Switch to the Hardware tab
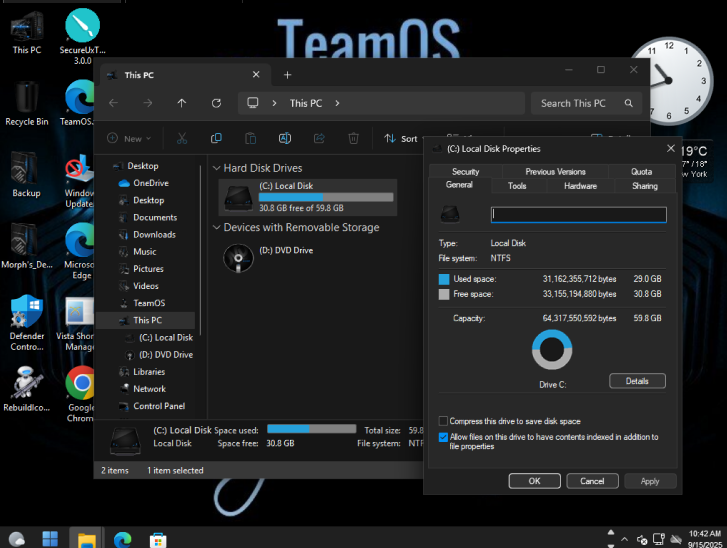 580,186
